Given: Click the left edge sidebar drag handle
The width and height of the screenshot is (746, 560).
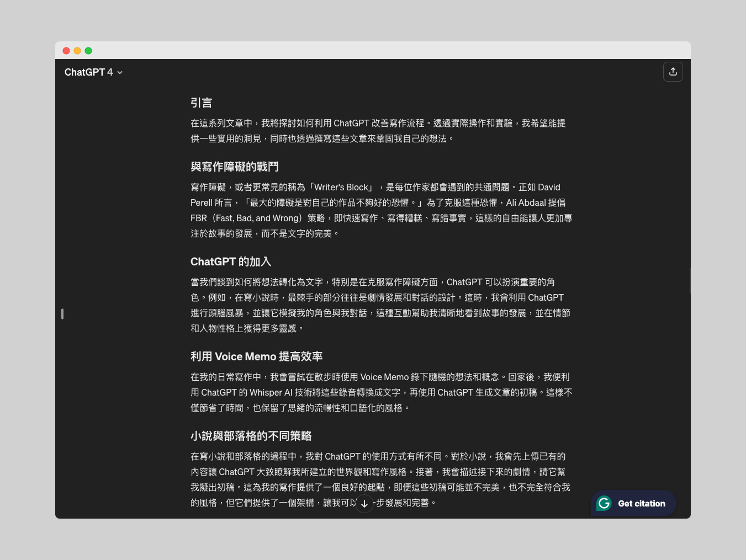Looking at the screenshot, I should [x=62, y=313].
